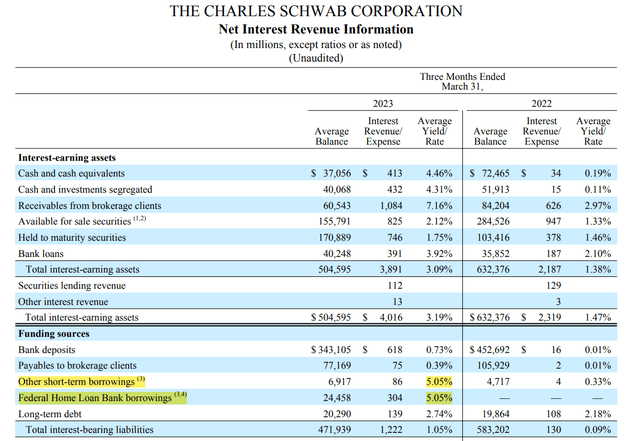Select the 3.92% bank loans yield
This screenshot has width=640, height=441.
439,254
